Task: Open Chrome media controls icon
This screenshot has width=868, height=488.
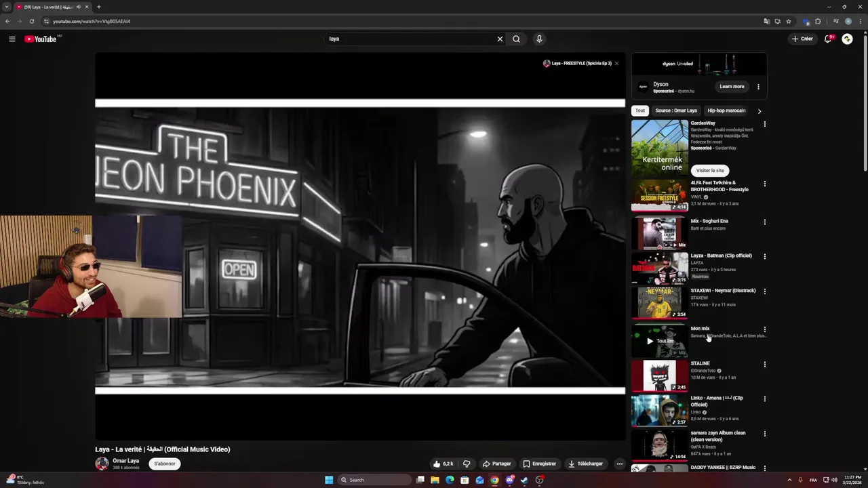Action: tap(835, 21)
